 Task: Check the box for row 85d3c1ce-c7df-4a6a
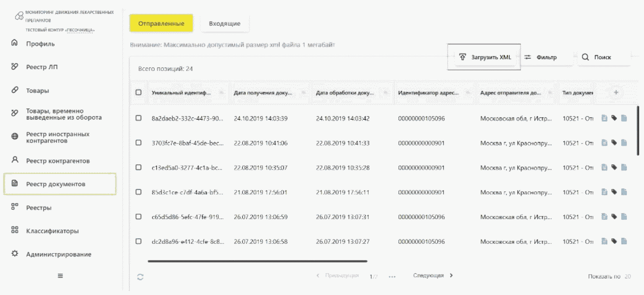click(x=139, y=192)
